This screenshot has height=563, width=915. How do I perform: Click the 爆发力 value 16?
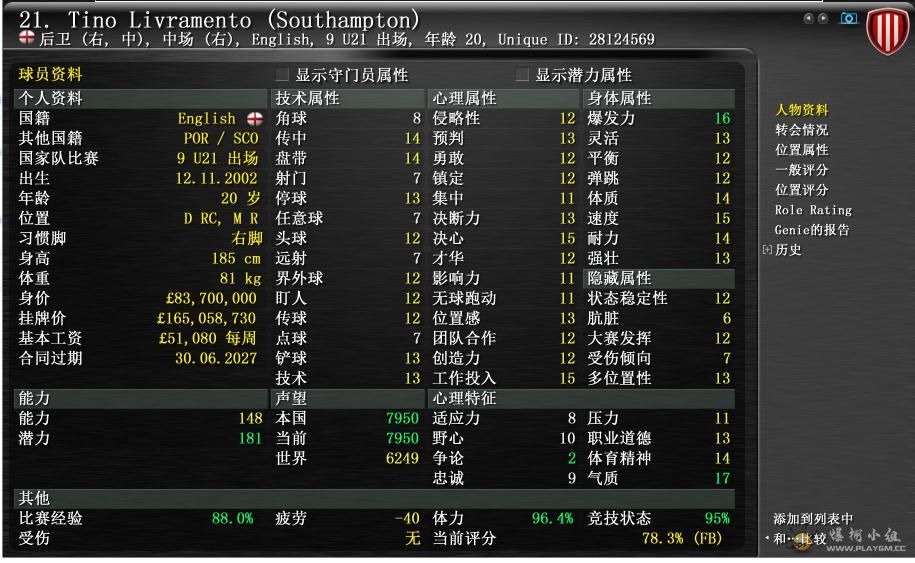722,118
